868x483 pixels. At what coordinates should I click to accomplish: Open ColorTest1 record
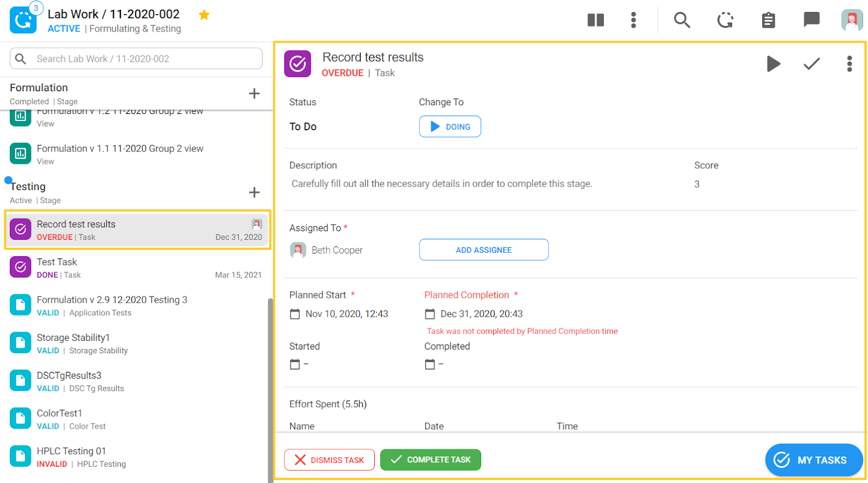point(136,419)
